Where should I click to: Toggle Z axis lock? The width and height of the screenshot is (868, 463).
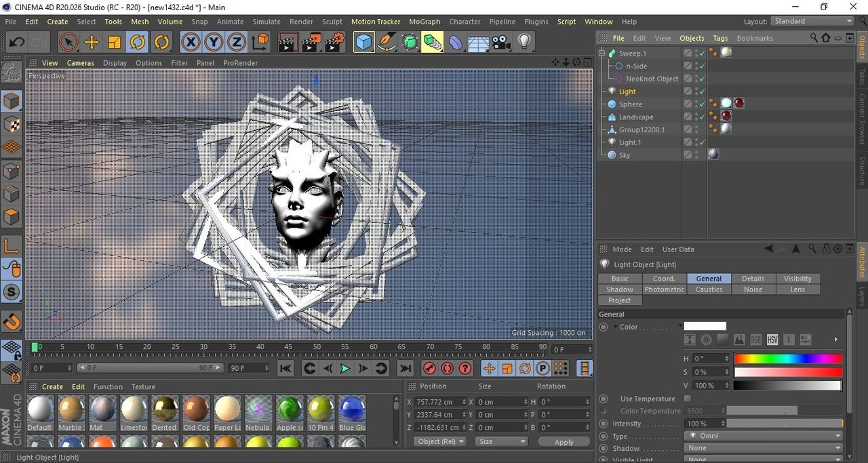(237, 42)
